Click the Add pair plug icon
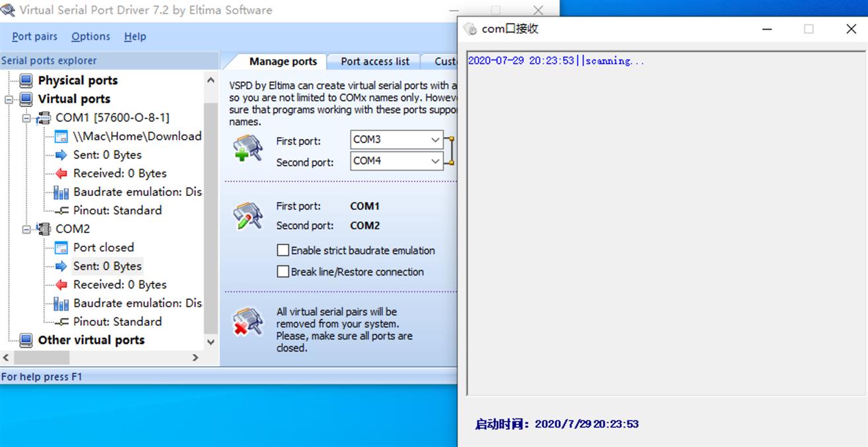868x447 pixels. (248, 148)
